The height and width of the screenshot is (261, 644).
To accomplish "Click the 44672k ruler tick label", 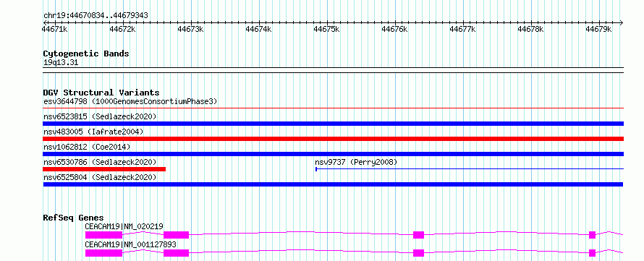I will tap(123, 29).
